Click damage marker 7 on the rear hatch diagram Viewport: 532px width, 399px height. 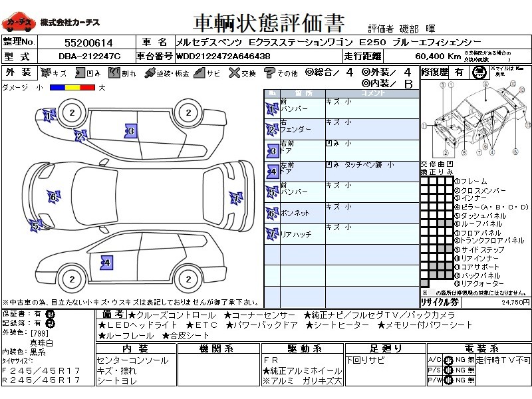pyautogui.click(x=235, y=198)
